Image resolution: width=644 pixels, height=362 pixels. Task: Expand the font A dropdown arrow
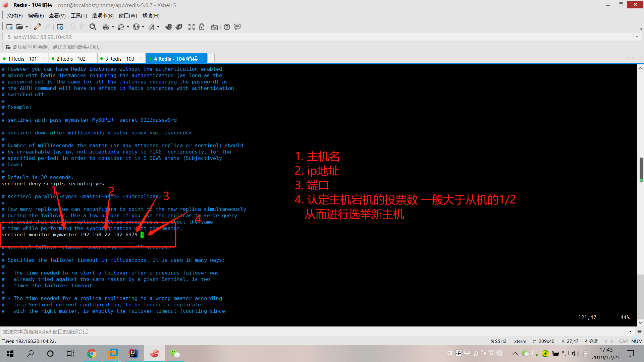click(x=158, y=27)
